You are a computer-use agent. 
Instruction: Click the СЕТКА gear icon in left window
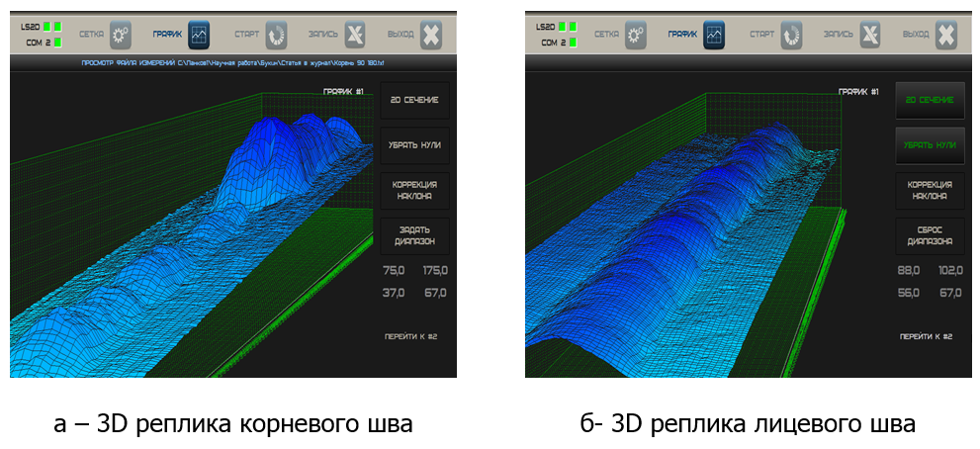pyautogui.click(x=121, y=35)
